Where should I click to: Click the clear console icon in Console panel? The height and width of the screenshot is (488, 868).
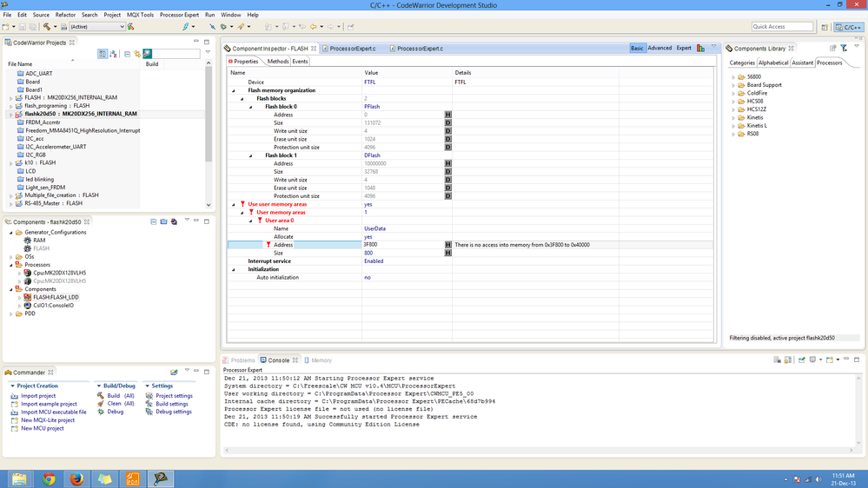(x=778, y=359)
